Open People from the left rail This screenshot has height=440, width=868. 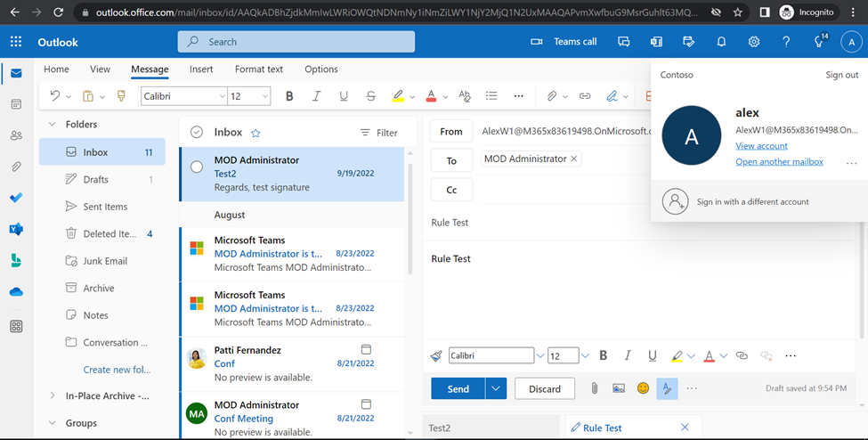click(x=16, y=135)
